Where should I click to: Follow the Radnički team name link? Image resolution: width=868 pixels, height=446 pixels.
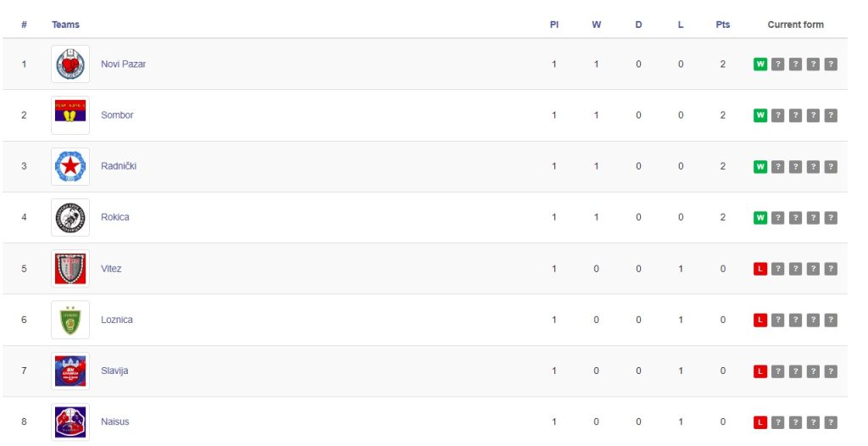click(119, 166)
